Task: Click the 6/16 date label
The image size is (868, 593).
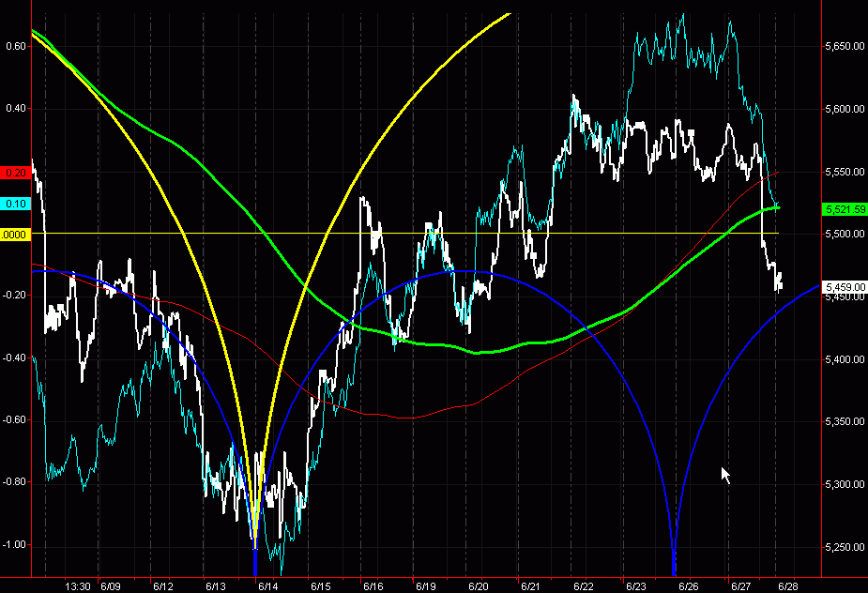Action: point(373,586)
